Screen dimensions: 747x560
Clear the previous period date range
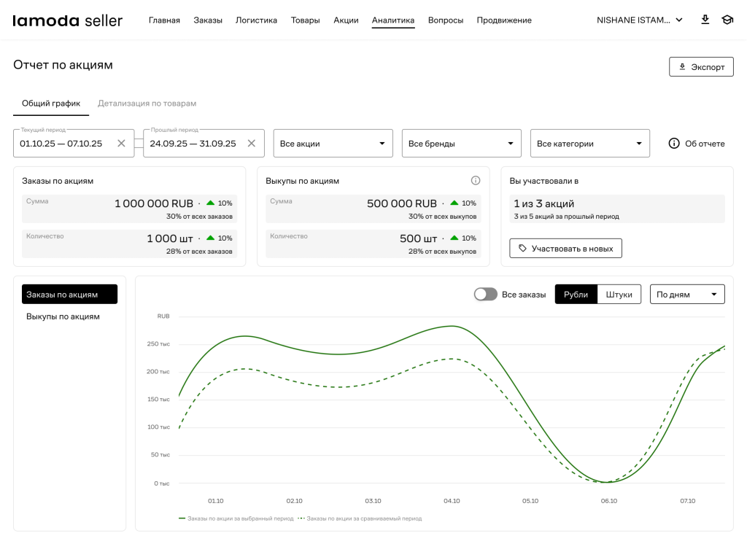tap(252, 144)
